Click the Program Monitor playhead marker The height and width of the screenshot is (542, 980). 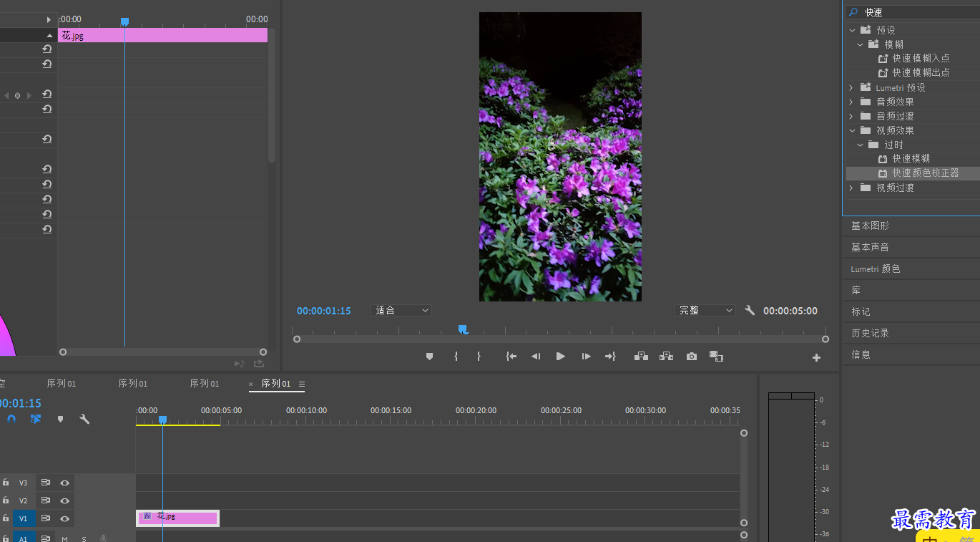tap(463, 329)
